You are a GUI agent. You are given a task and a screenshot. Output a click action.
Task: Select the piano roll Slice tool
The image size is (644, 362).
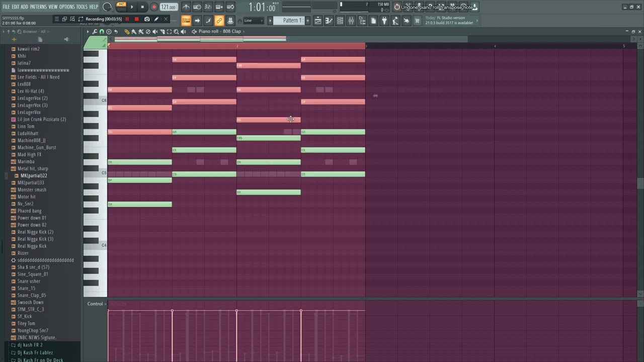162,32
